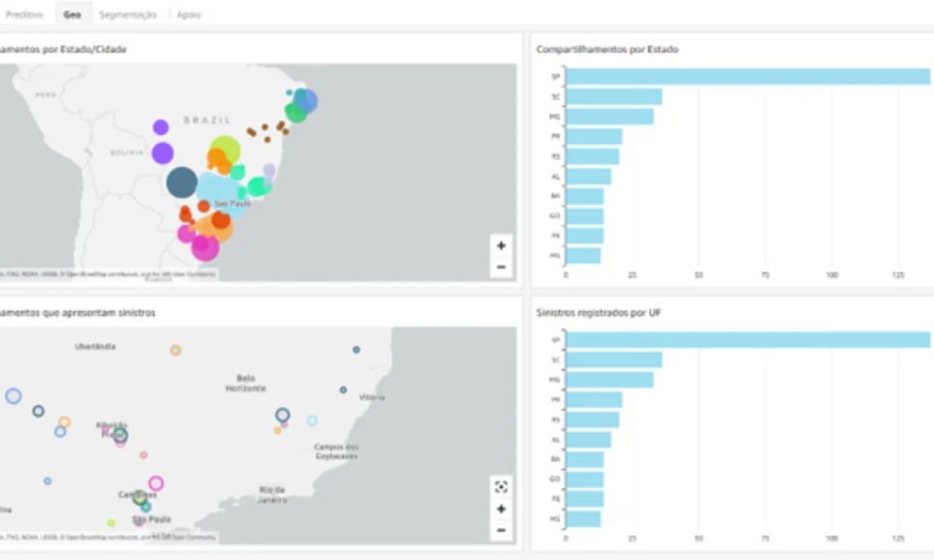Screen dimensions: 934x560
Task: Select SC bar in Sinistros registrados por UF
Action: [x=613, y=360]
